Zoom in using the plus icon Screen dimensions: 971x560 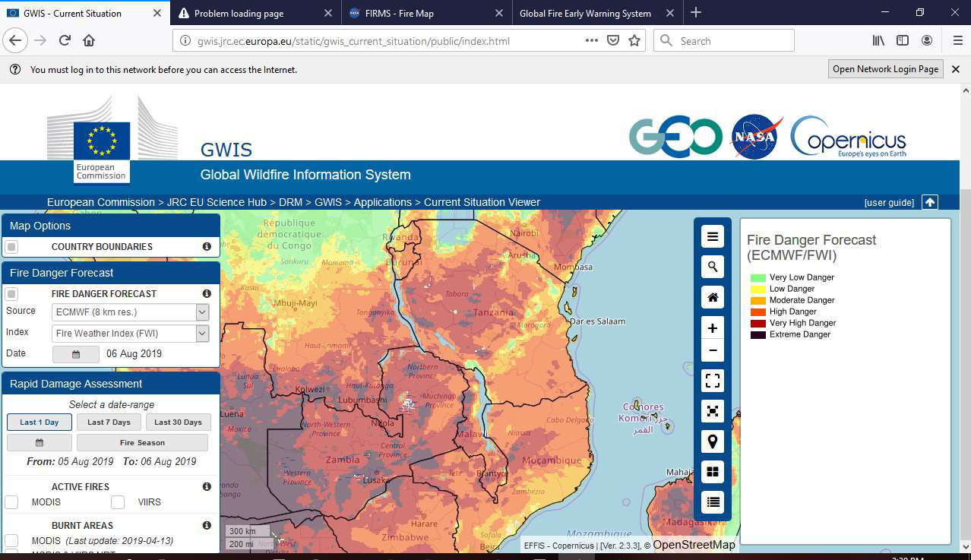click(712, 327)
